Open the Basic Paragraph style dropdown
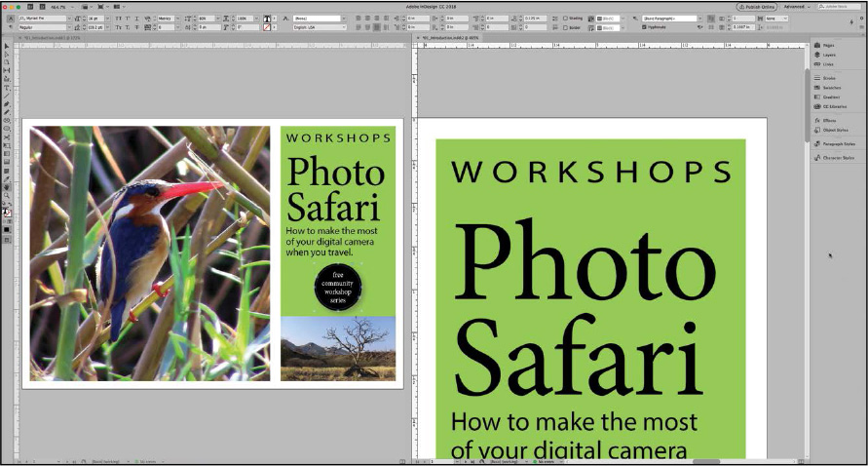Image resolution: width=868 pixels, height=466 pixels. [700, 19]
